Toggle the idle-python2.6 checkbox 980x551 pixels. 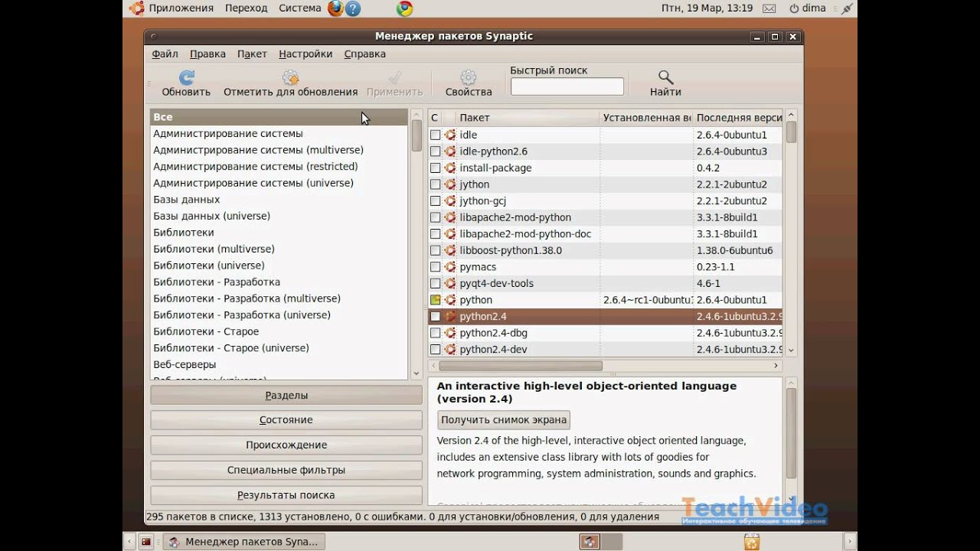click(435, 152)
